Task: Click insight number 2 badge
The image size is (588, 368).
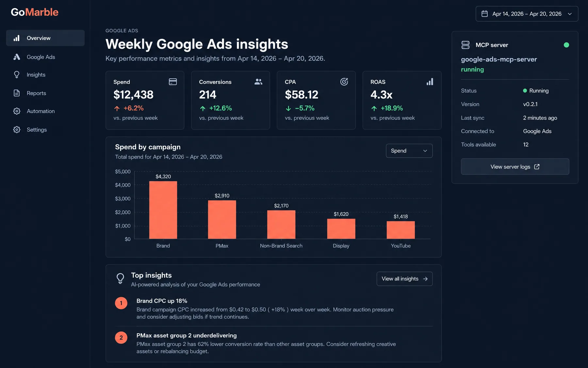Action: click(121, 338)
